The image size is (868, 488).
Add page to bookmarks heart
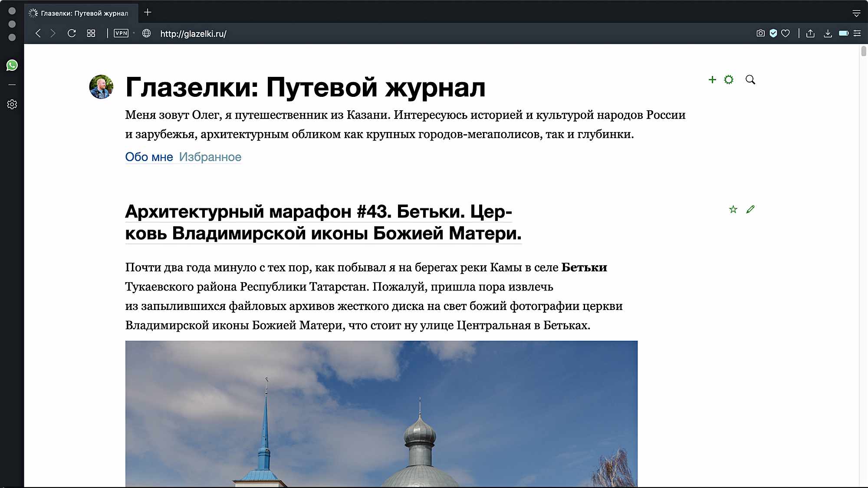pyautogui.click(x=786, y=33)
